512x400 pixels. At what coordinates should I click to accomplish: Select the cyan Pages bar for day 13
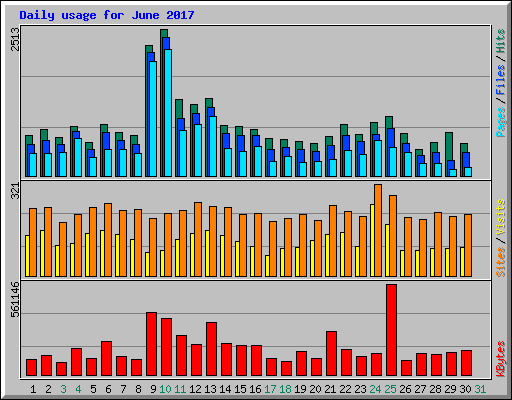tap(213, 147)
